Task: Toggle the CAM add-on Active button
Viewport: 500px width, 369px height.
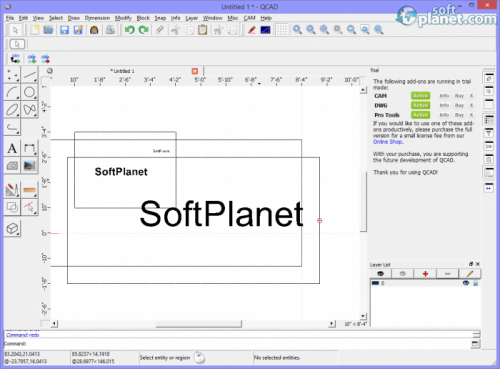Action: (420, 96)
